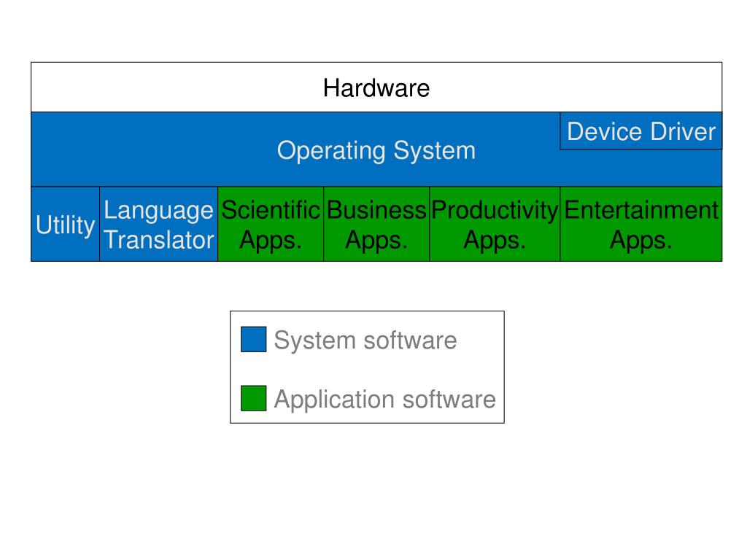
Task: Click the word Scientific in green block
Action: click(x=271, y=210)
